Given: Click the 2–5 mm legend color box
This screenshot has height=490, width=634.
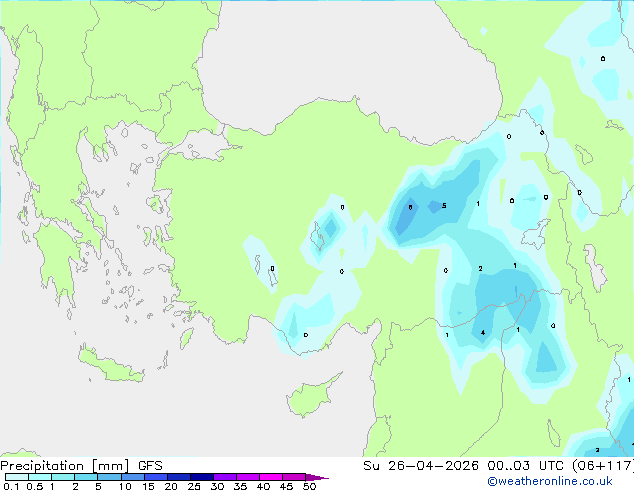Looking at the screenshot, I should tap(86, 477).
